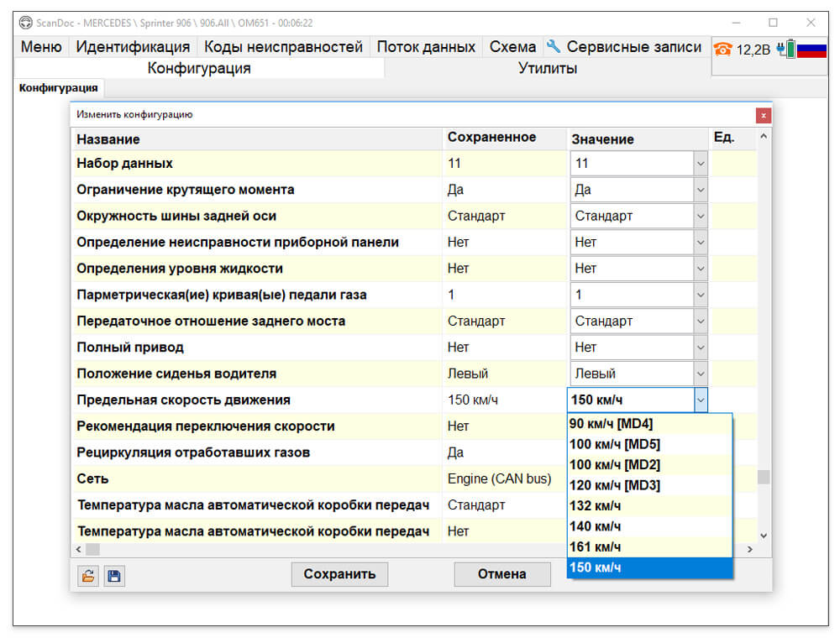
Task: Click the orange telephone support icon
Action: [x=722, y=50]
